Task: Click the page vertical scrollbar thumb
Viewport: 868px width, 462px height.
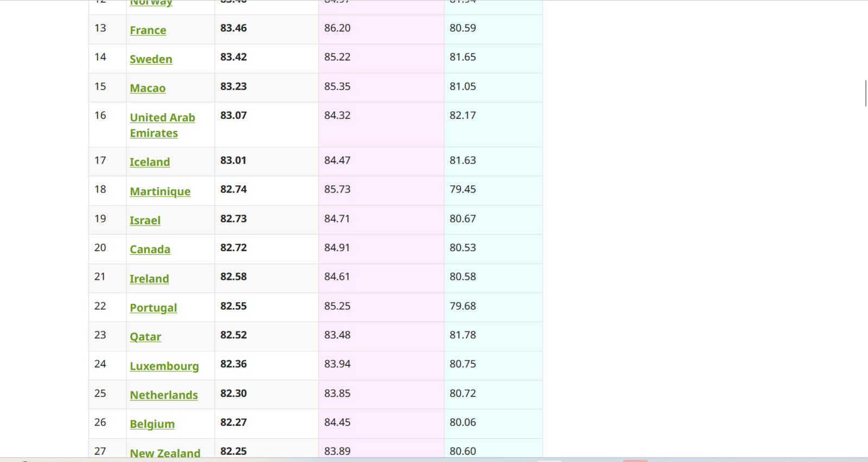Action: pos(865,93)
